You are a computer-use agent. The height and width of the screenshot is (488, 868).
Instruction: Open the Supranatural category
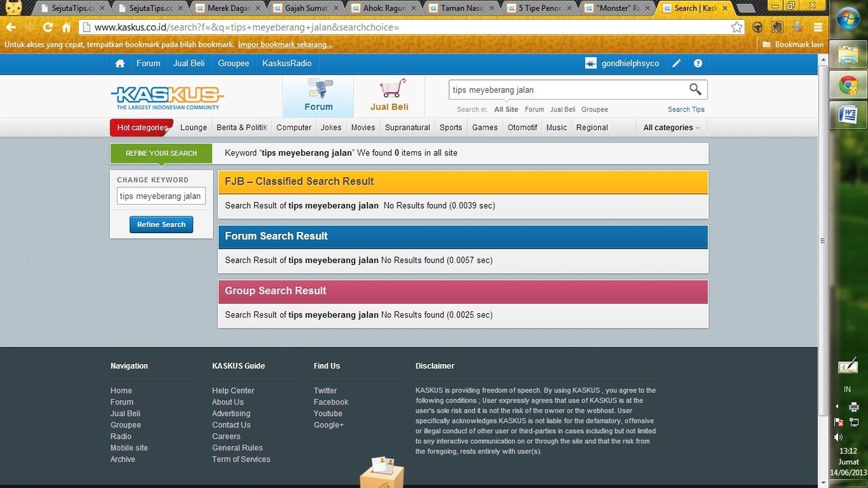click(408, 127)
